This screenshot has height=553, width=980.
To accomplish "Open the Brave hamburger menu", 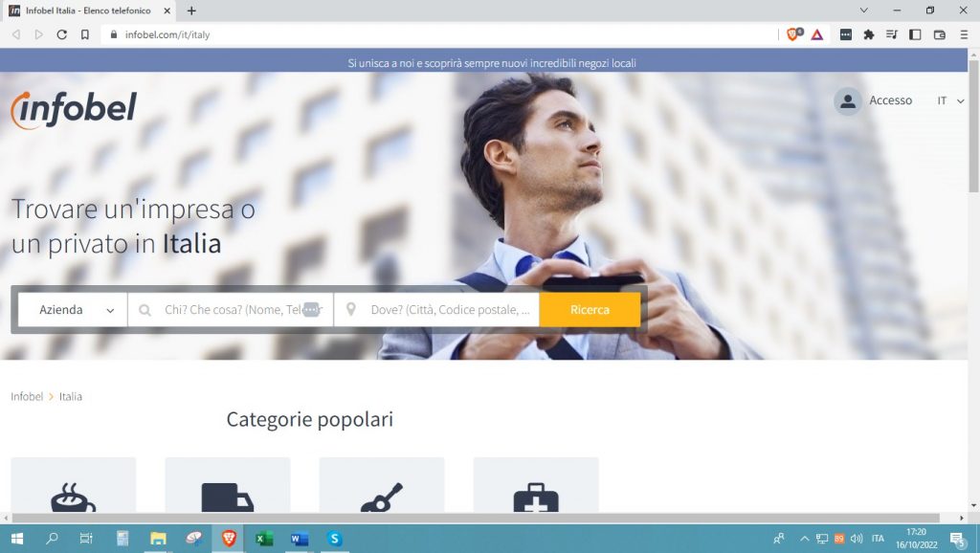I will click(963, 34).
